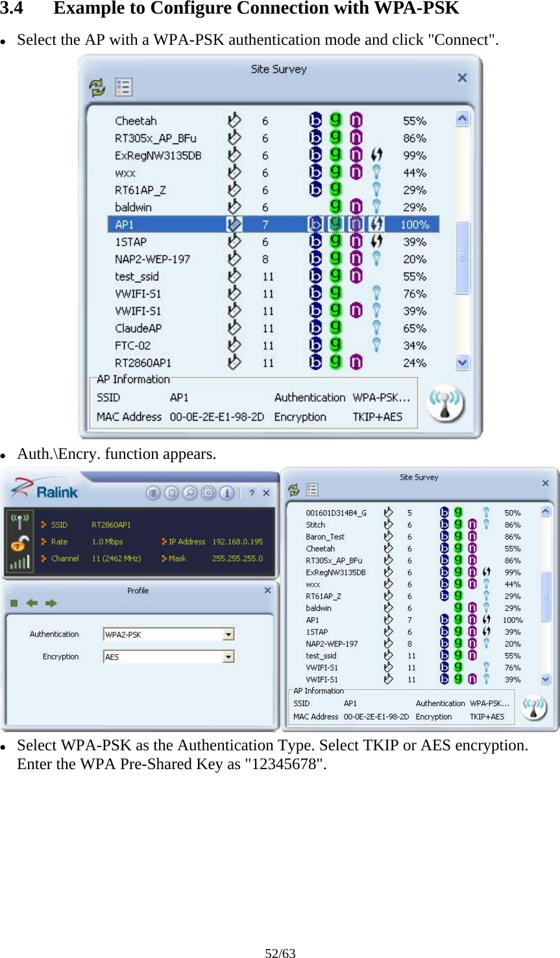Open Link Information via the page icon
560x958 pixels.
(x=172, y=493)
